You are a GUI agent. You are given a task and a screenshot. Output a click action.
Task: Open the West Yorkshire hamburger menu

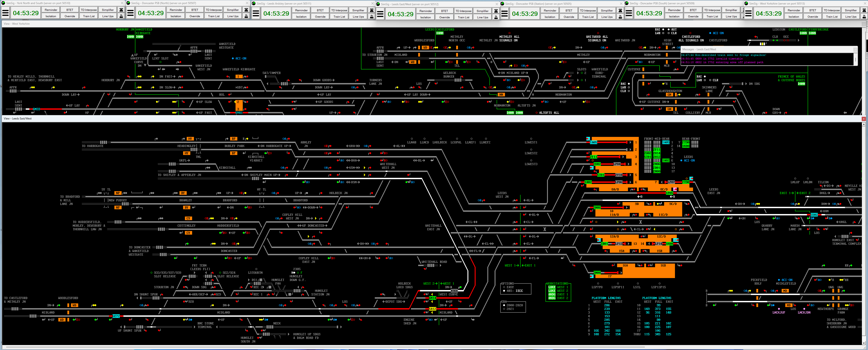pos(748,14)
